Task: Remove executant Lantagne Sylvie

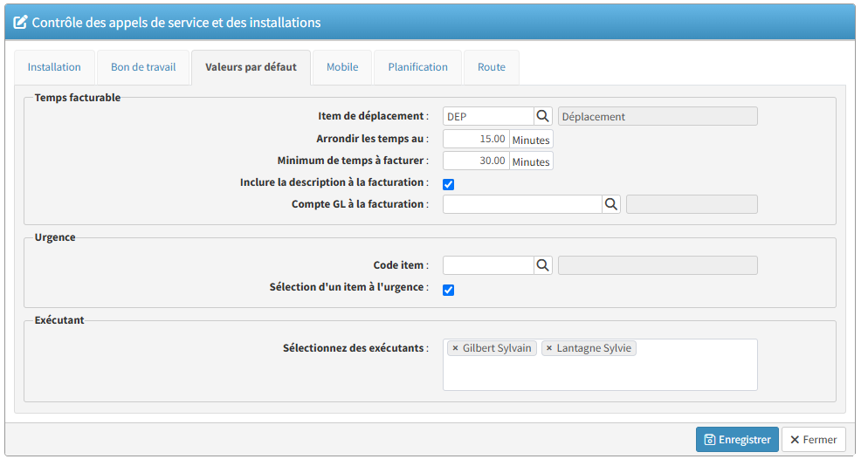Action: 549,348
